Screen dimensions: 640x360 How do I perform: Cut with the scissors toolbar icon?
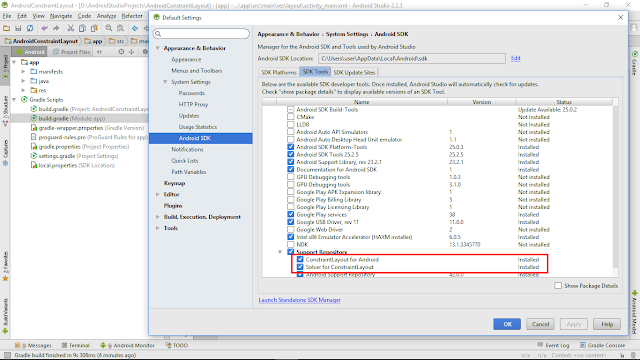[x=71, y=28]
